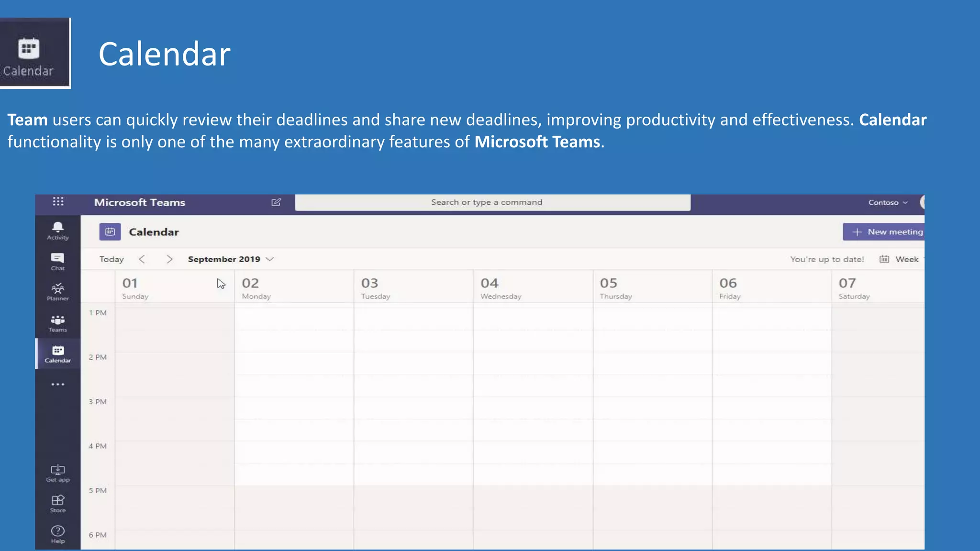Select the 02 Monday column header

(294, 287)
